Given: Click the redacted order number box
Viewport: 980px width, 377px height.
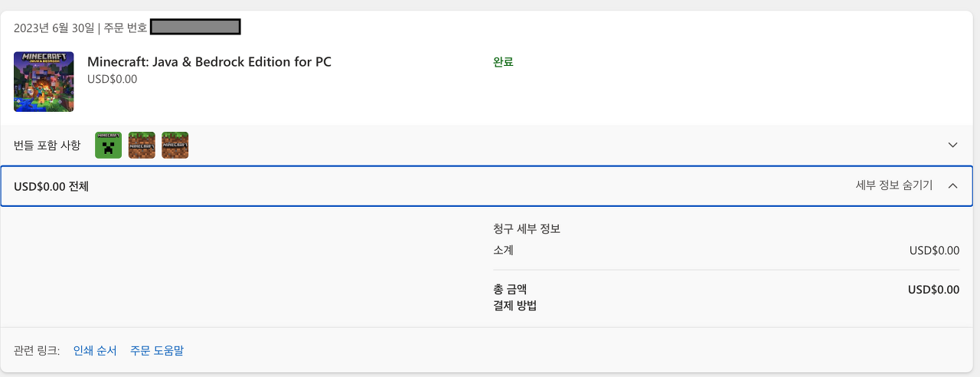Looking at the screenshot, I should coord(195,28).
